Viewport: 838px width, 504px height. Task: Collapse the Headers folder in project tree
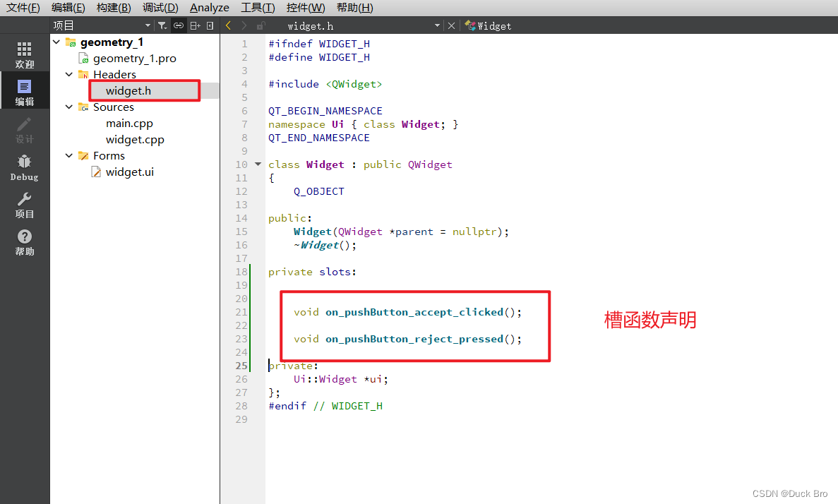69,74
